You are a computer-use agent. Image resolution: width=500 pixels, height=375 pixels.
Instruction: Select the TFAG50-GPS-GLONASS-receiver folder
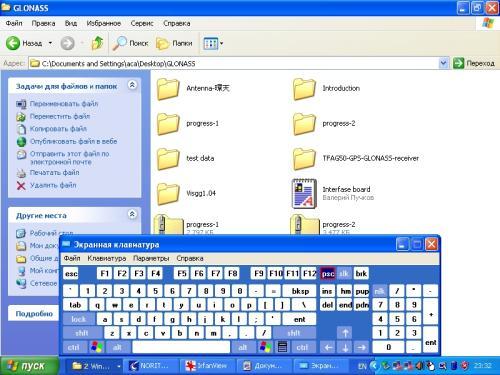pos(356,159)
